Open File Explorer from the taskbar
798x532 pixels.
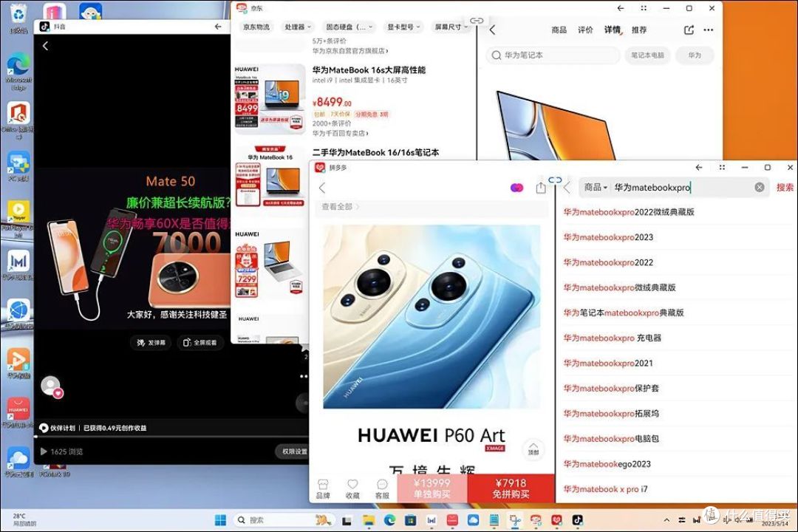[x=369, y=519]
